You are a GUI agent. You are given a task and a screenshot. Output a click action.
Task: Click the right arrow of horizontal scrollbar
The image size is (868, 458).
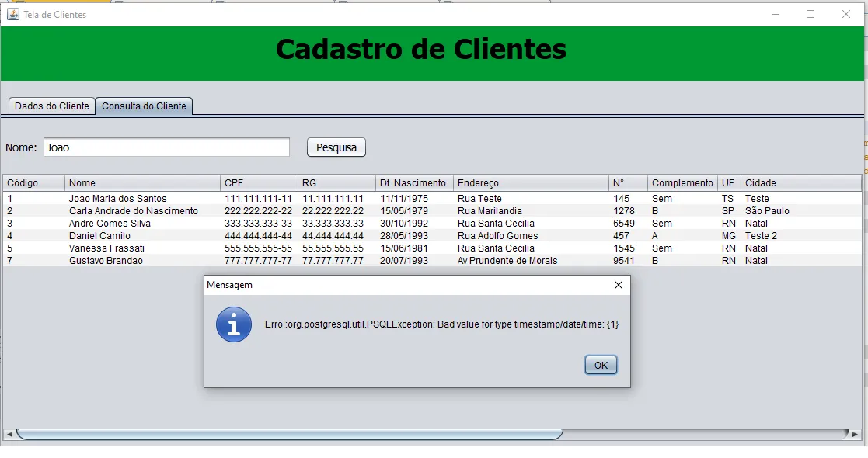[x=856, y=434]
